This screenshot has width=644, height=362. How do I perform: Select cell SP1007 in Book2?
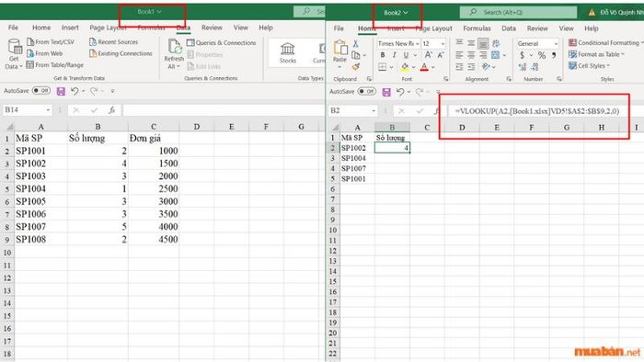357,168
